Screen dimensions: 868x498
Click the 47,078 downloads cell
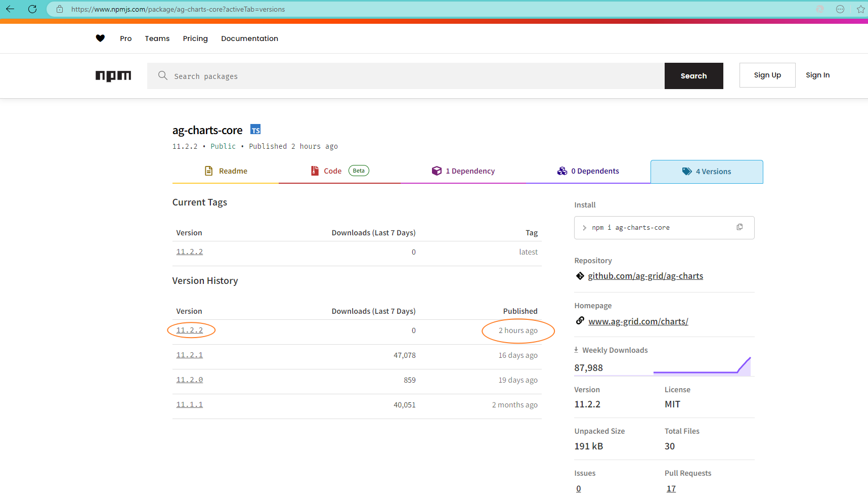point(405,355)
